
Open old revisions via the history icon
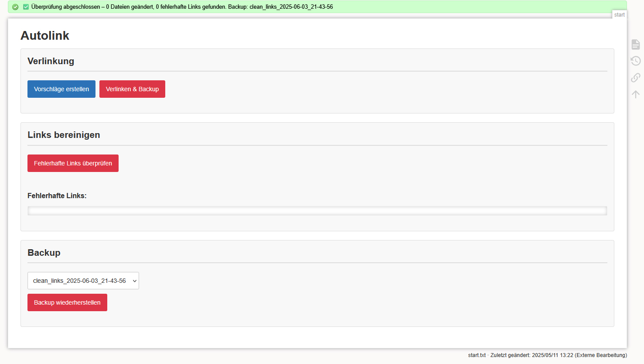(636, 61)
